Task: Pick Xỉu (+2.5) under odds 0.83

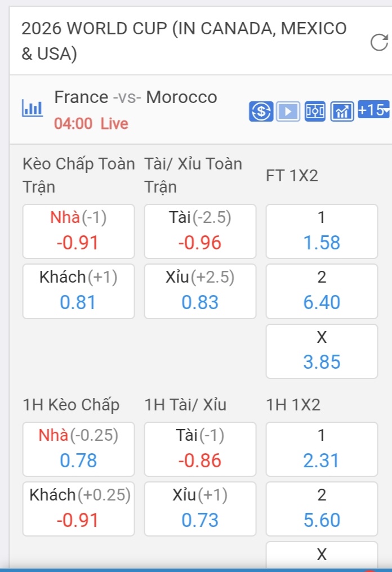Action: (200, 291)
